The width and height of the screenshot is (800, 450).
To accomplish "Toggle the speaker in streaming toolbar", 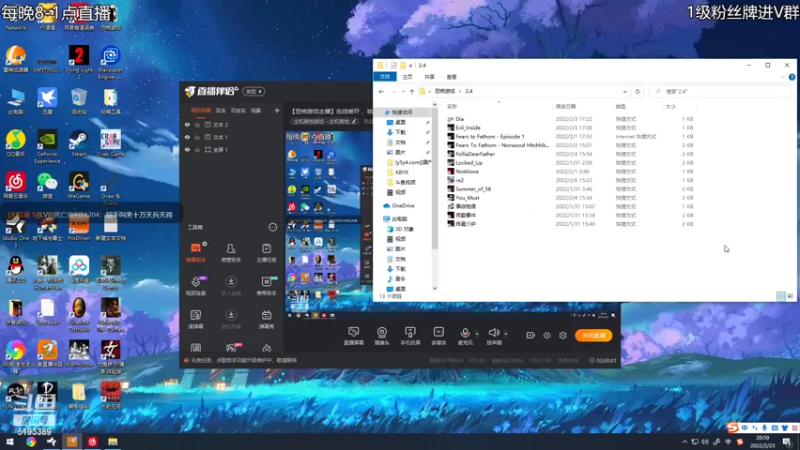I will (493, 336).
